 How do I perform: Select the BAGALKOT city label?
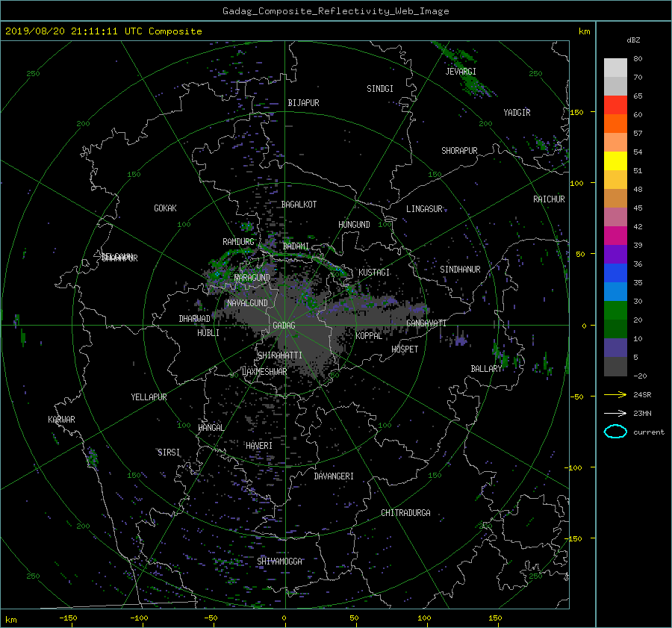click(x=299, y=205)
